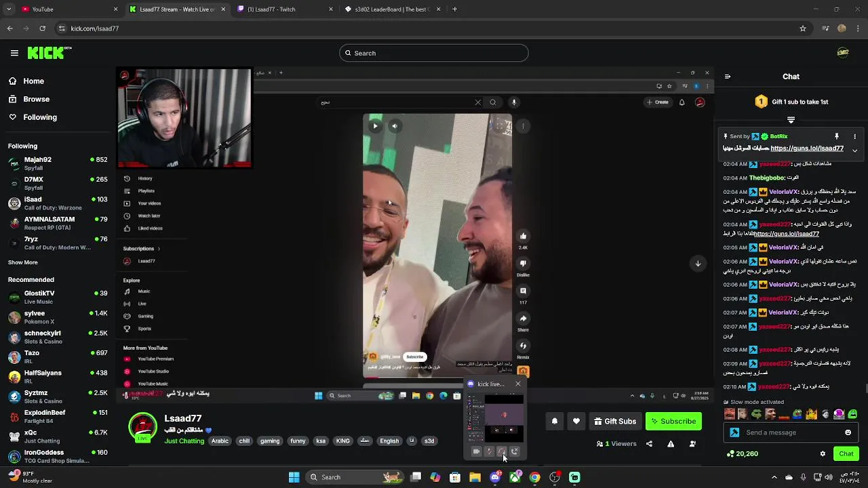Go to Browse in Kick sidebar

[x=36, y=99]
